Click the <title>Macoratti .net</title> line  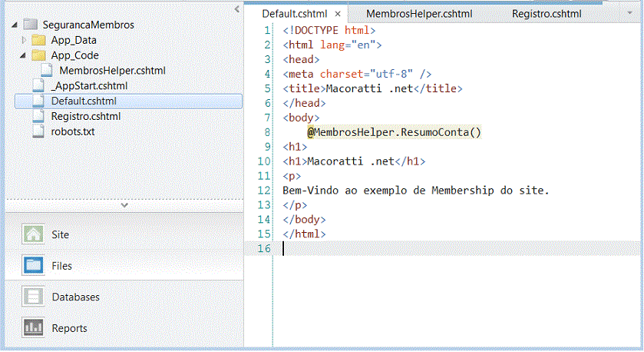coord(372,88)
